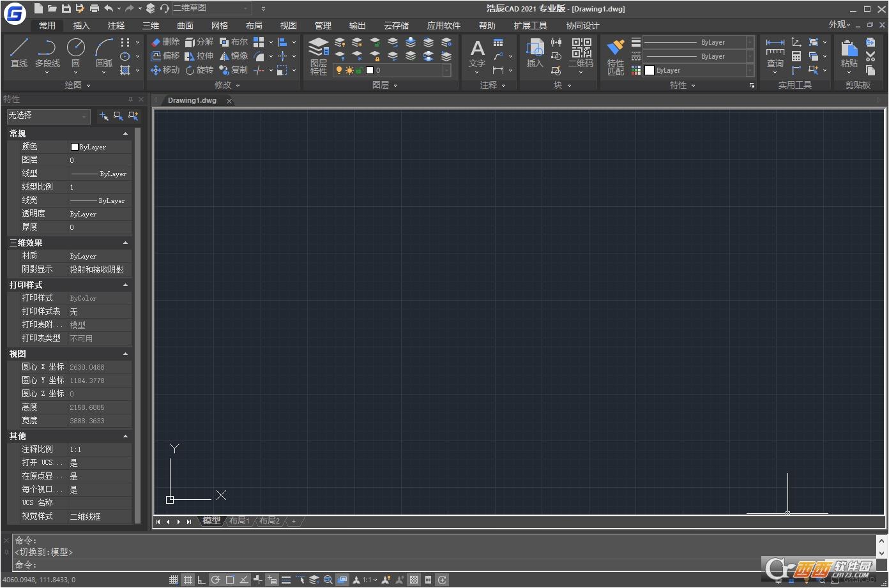Click the 拉伸 (Stretch) tool
Image resolution: width=889 pixels, height=588 pixels.
click(199, 56)
